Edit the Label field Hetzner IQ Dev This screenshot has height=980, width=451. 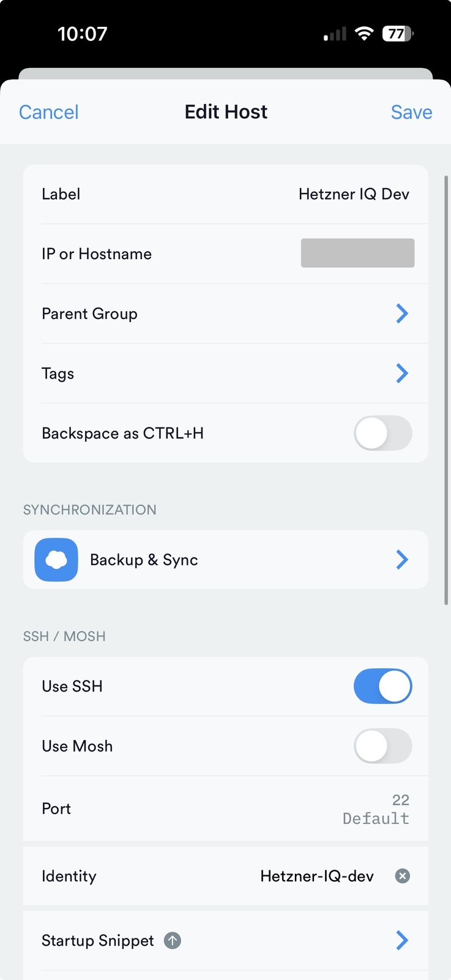354,194
